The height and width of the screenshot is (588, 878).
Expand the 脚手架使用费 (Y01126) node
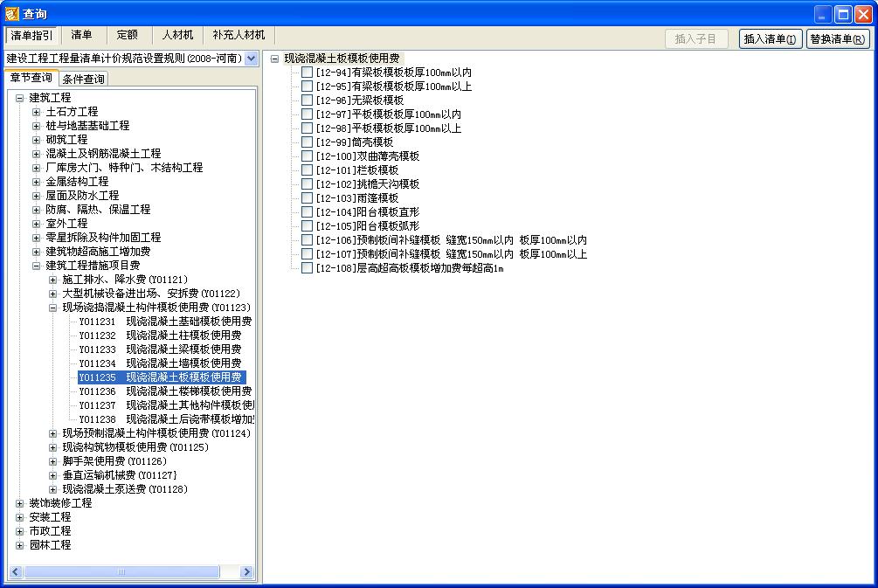pyautogui.click(x=53, y=461)
